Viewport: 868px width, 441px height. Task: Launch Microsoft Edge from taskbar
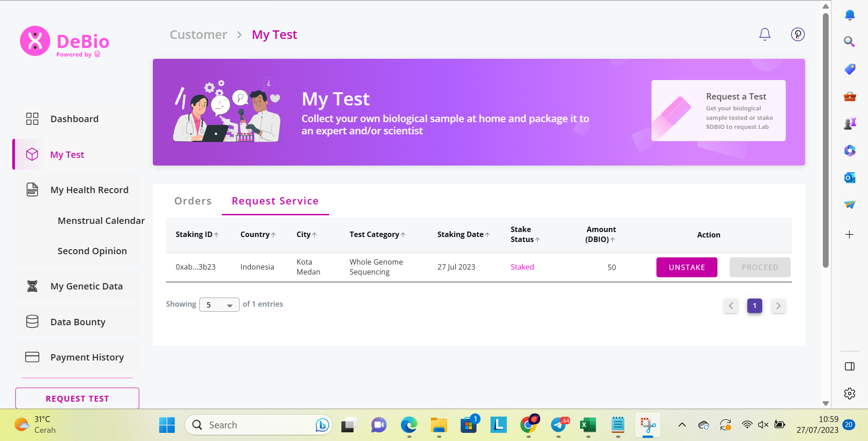pos(409,425)
